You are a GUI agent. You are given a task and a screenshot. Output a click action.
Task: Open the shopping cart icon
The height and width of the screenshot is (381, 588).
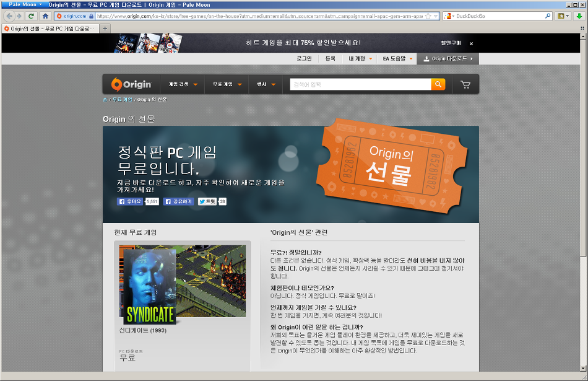click(x=465, y=84)
